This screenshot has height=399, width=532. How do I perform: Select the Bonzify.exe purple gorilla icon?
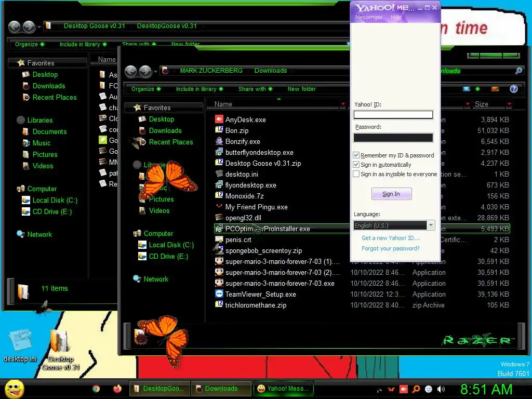coord(219,141)
